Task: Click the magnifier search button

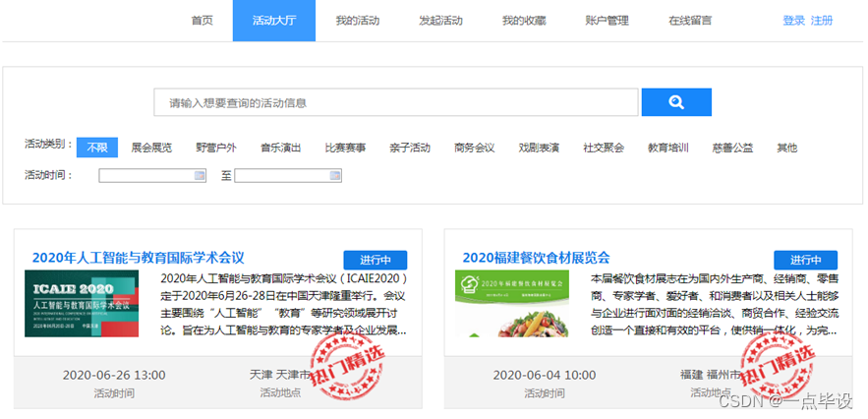Action: (676, 102)
